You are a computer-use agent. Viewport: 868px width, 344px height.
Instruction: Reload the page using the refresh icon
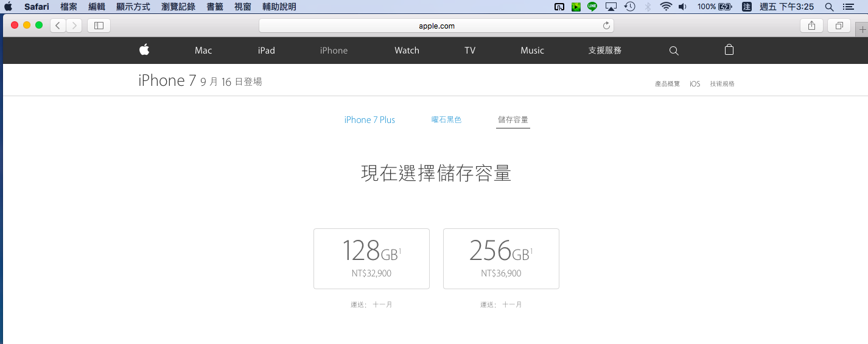click(x=606, y=26)
